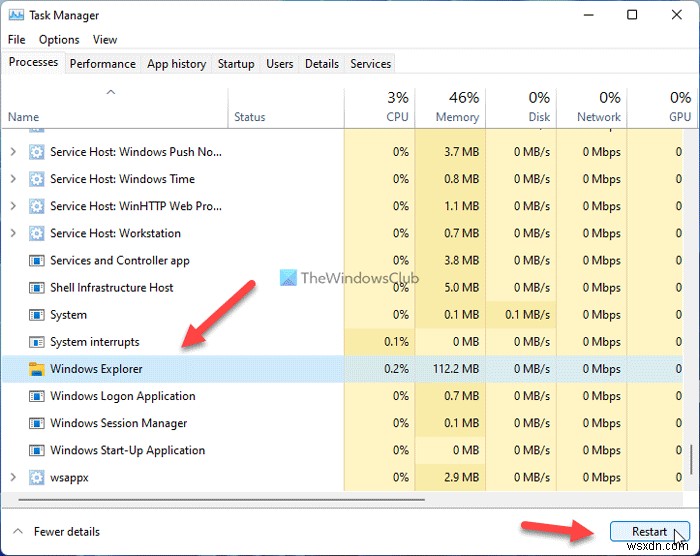Click the Windows Session Manager icon
Image resolution: width=700 pixels, height=556 pixels.
coord(37,423)
